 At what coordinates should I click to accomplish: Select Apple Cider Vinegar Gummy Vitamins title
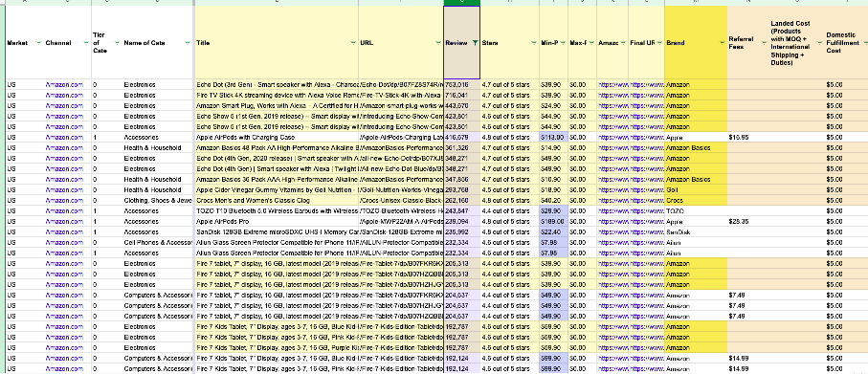[x=277, y=189]
